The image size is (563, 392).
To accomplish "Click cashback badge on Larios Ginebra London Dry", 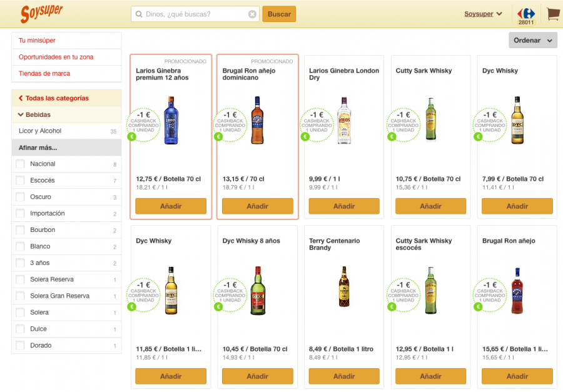I will [317, 124].
